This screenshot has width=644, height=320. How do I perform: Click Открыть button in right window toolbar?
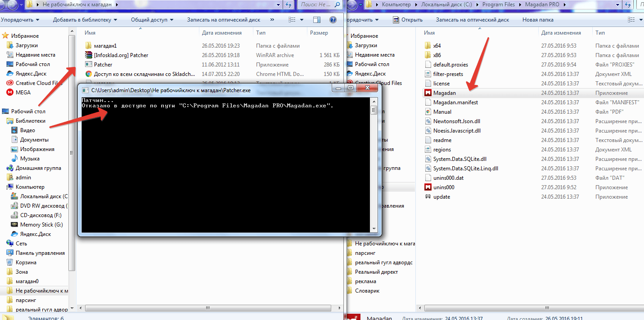pos(408,20)
